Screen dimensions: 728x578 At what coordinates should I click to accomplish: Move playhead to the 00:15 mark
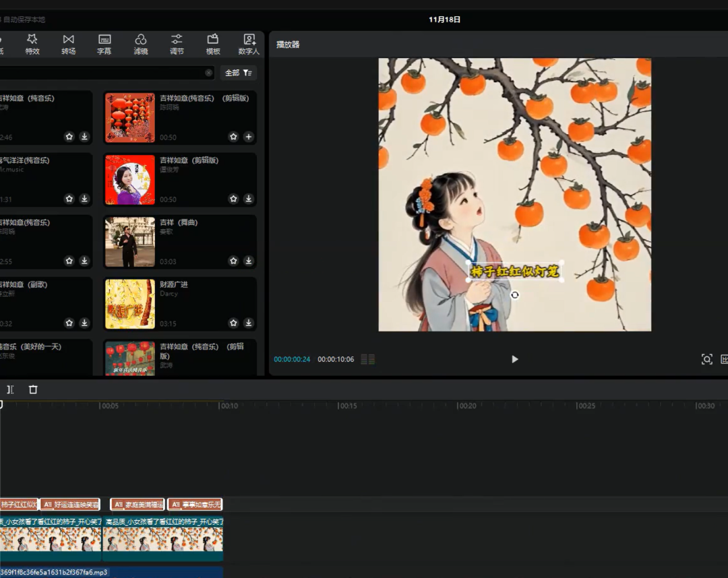click(347, 406)
